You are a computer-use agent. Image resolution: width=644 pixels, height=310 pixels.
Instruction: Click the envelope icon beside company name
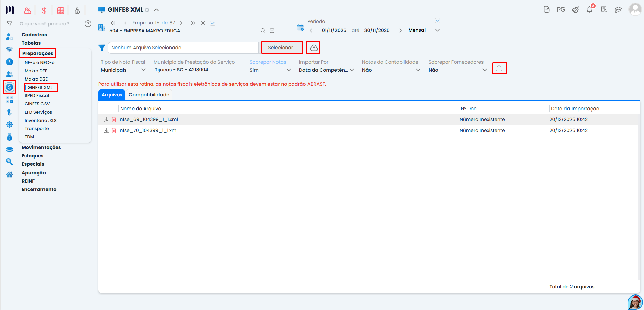pos(272,31)
